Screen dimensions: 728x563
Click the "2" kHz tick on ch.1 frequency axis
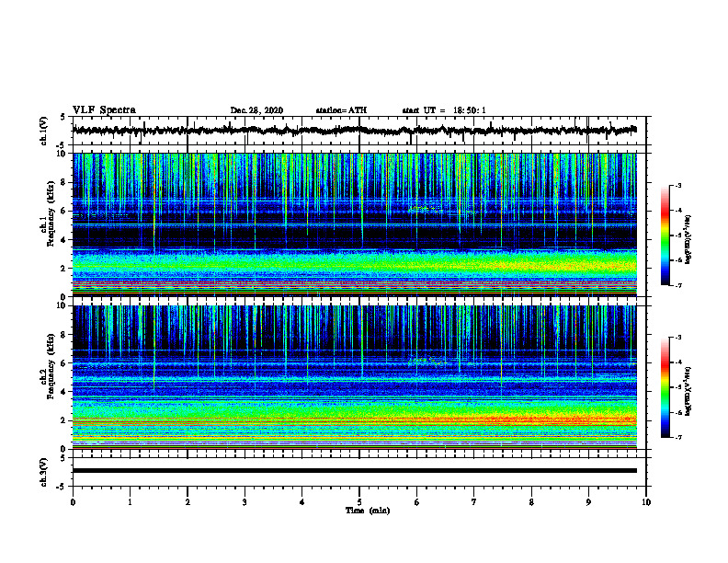tap(63, 268)
